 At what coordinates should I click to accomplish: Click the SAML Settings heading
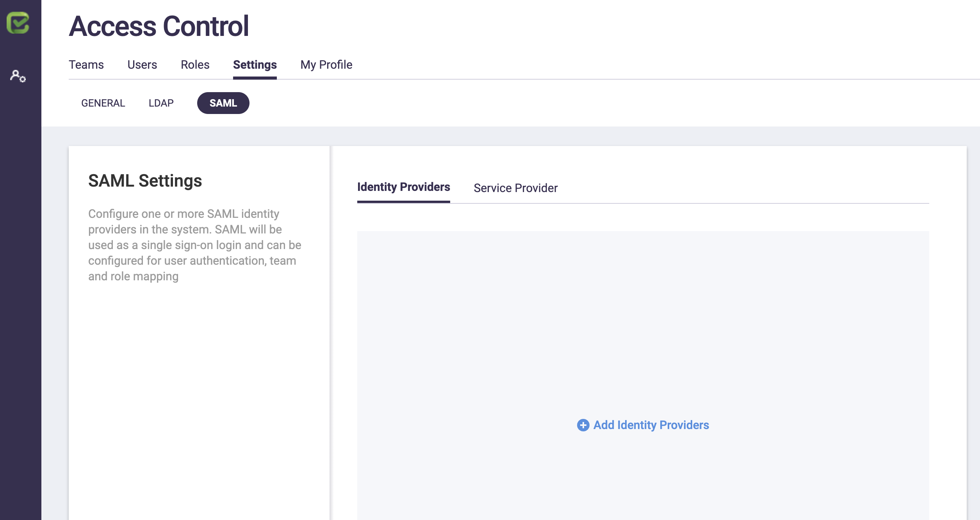pyautogui.click(x=145, y=181)
